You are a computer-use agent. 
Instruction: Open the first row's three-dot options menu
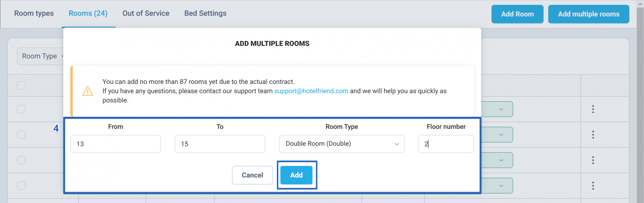pos(593,109)
